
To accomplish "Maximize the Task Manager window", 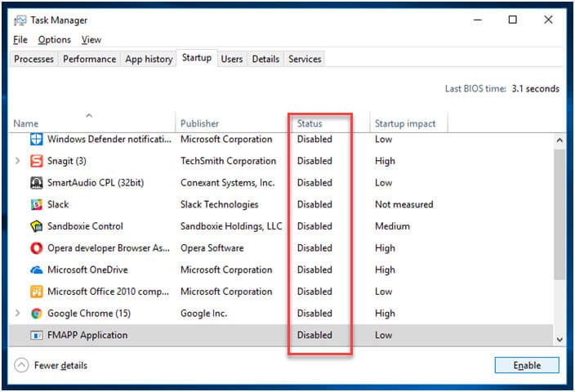I will pos(513,20).
